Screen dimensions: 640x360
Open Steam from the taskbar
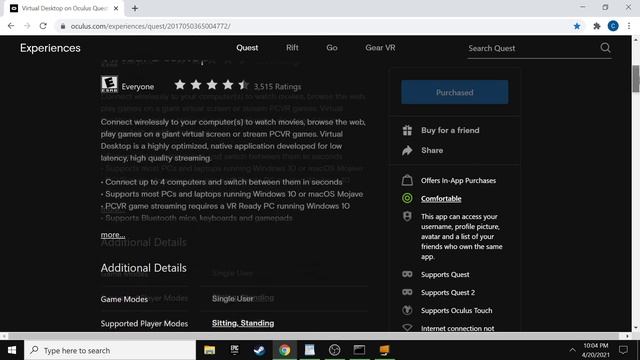tap(259, 350)
